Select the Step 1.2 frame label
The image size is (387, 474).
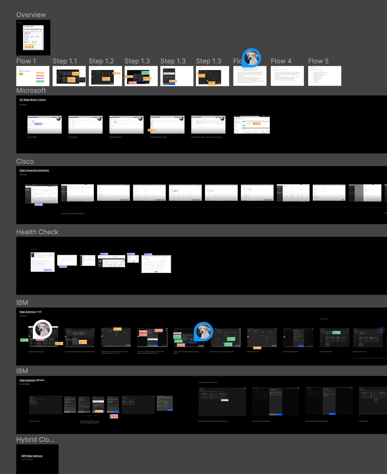click(101, 61)
